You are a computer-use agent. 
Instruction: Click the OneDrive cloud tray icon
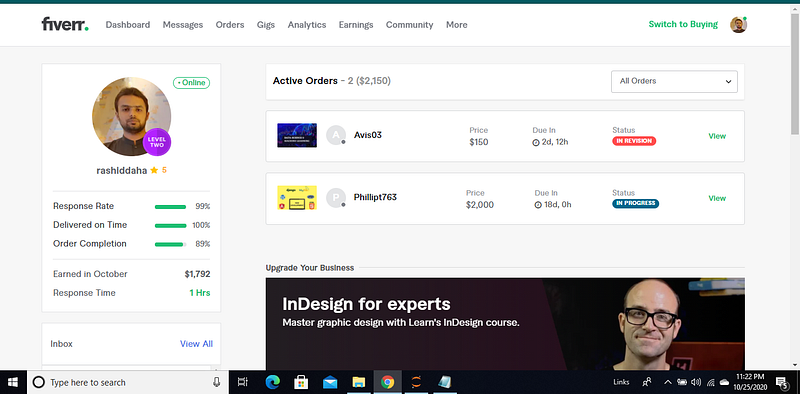[724, 382]
